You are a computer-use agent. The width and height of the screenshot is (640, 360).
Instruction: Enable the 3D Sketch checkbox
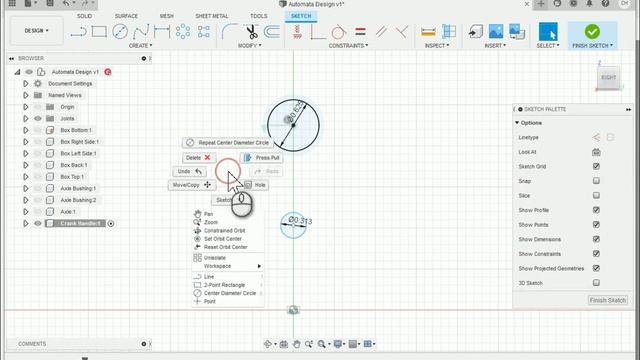point(596,282)
